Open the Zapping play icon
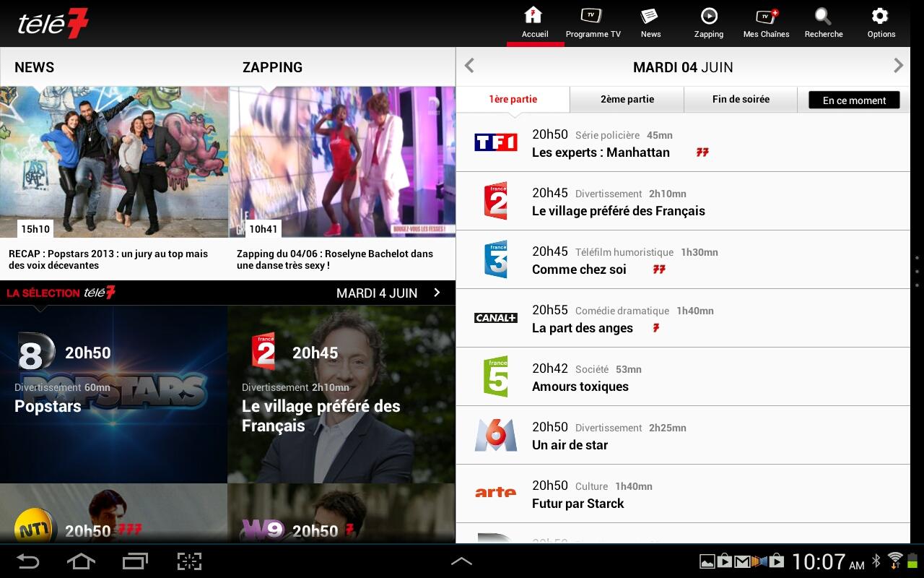Screen dimensions: 924x578 point(709,23)
